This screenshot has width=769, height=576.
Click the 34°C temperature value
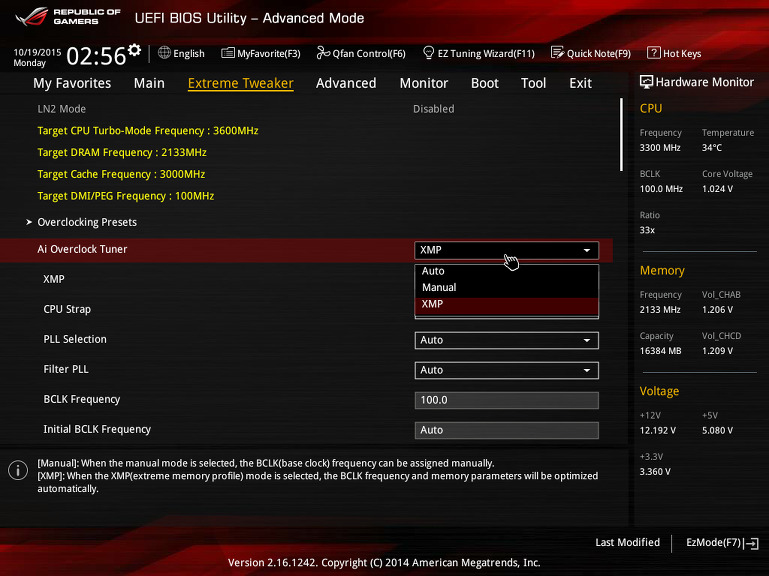(x=712, y=148)
